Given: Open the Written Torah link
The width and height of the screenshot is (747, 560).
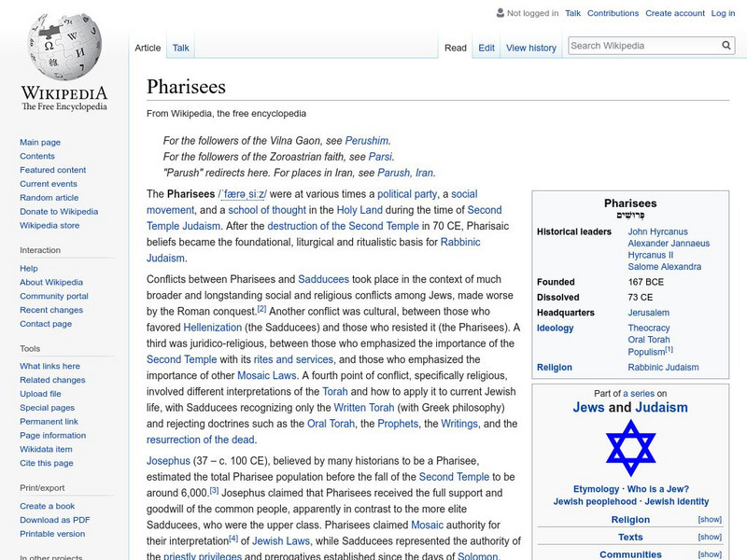Looking at the screenshot, I should tap(364, 408).
